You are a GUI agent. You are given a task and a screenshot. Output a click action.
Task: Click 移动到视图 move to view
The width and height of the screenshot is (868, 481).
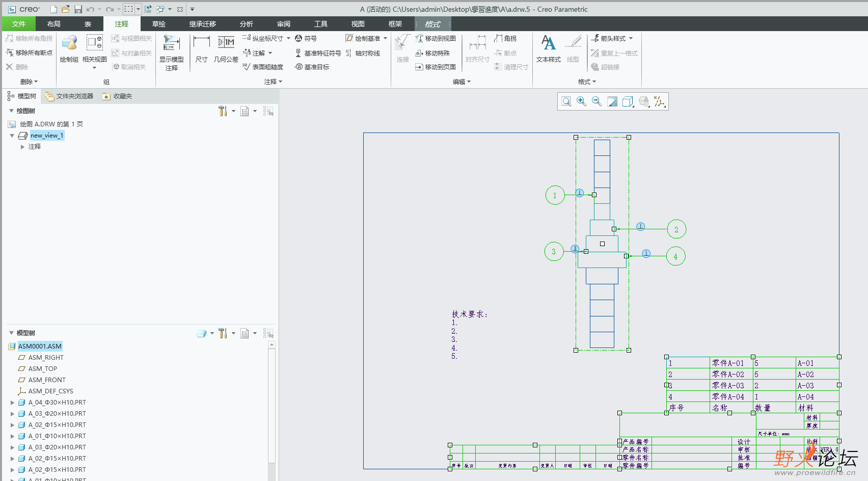(x=436, y=38)
